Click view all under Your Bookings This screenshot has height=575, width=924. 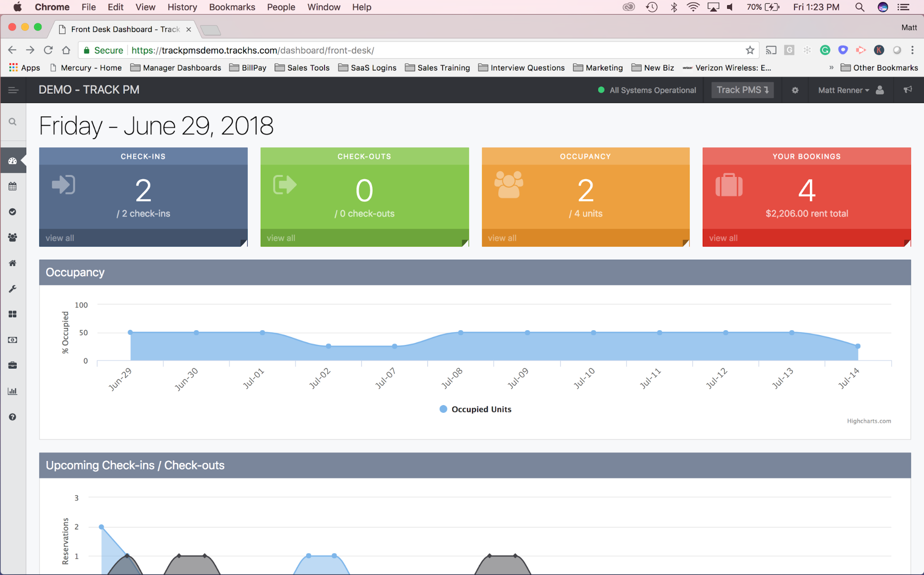point(723,238)
